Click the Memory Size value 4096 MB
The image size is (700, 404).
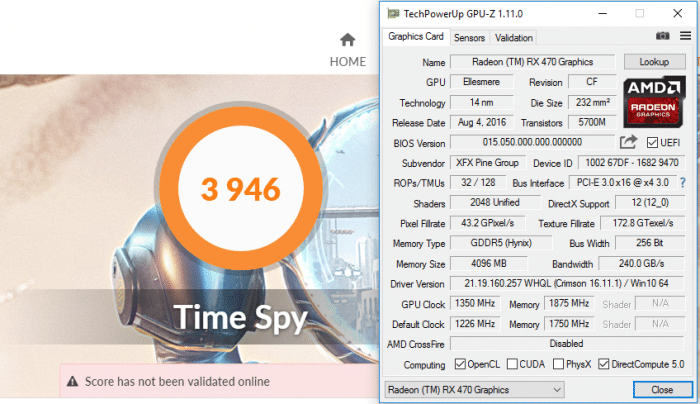(x=488, y=264)
